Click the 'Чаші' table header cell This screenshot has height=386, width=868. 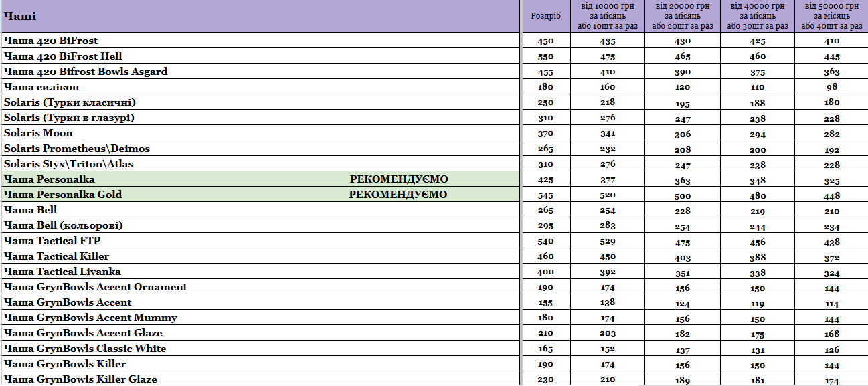261,16
